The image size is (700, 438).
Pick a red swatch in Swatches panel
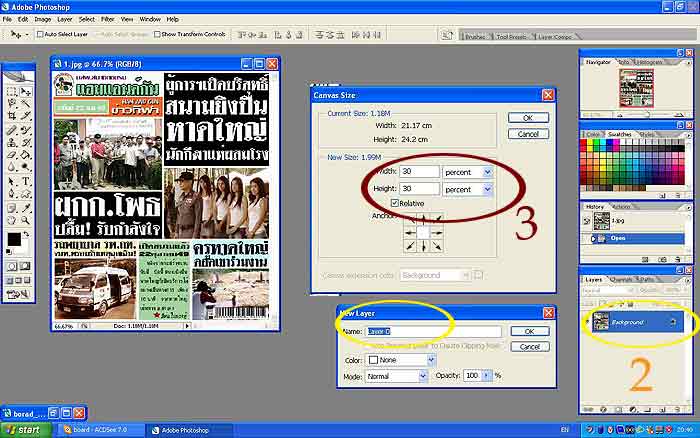point(589,145)
